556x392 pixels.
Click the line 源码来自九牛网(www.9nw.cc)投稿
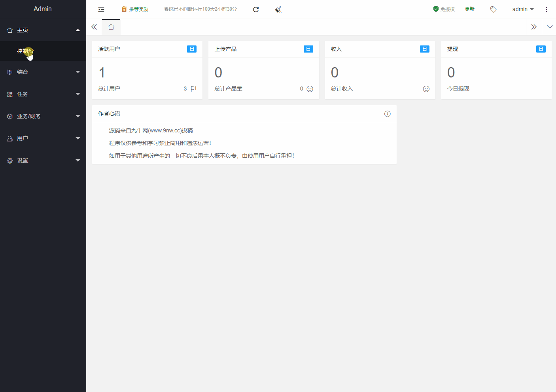pyautogui.click(x=151, y=130)
